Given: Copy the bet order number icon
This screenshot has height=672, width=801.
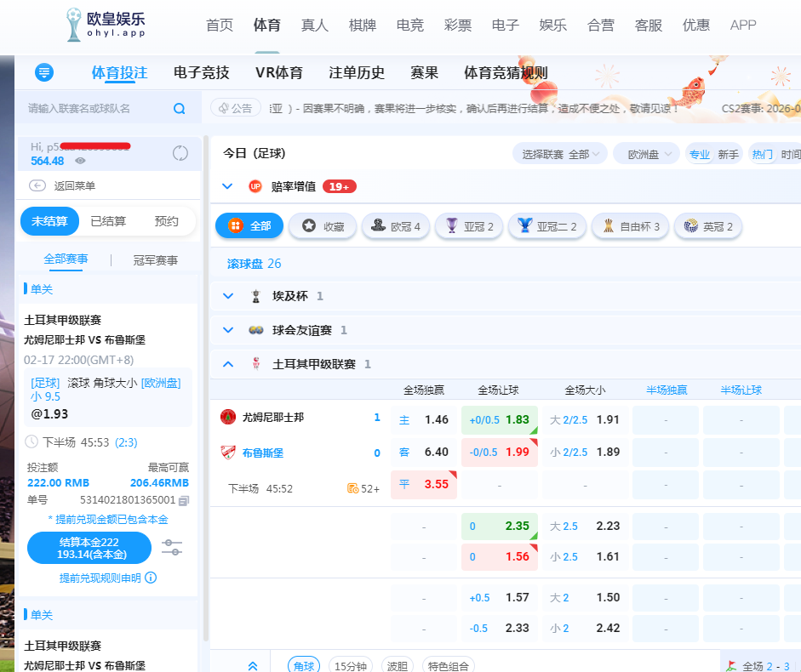Looking at the screenshot, I should click(184, 500).
